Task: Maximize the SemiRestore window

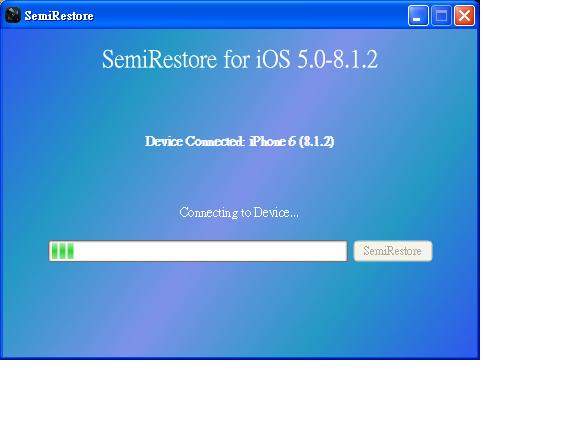Action: [441, 16]
